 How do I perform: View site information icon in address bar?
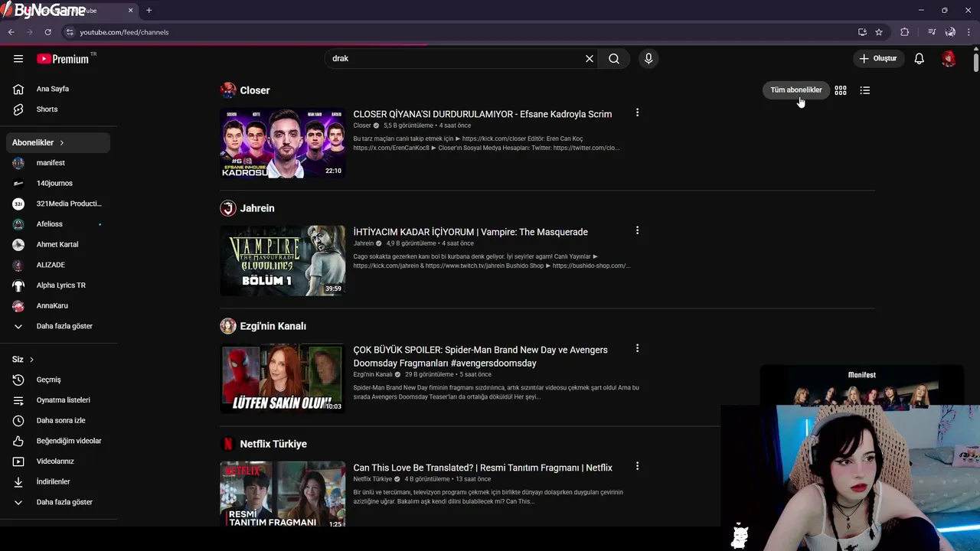coord(70,32)
